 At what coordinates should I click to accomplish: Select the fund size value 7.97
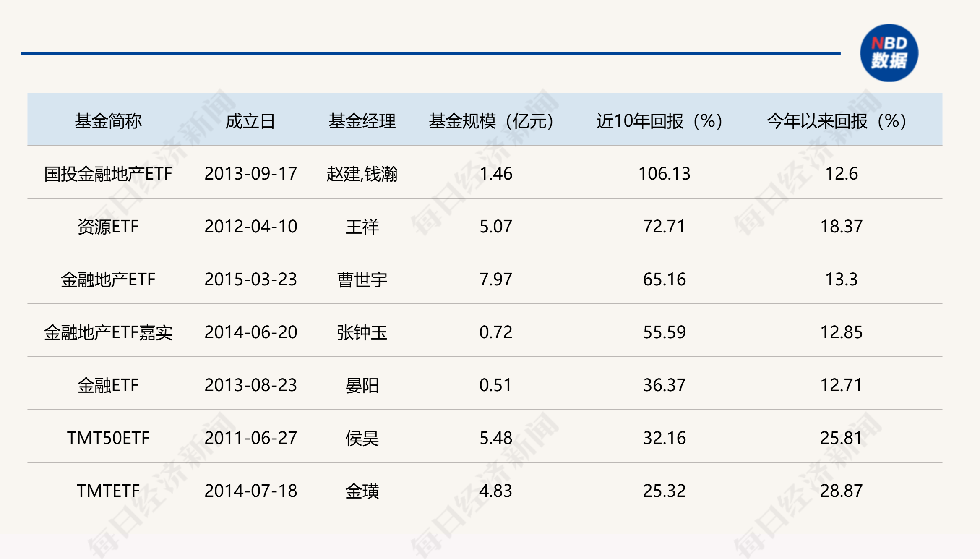495,279
